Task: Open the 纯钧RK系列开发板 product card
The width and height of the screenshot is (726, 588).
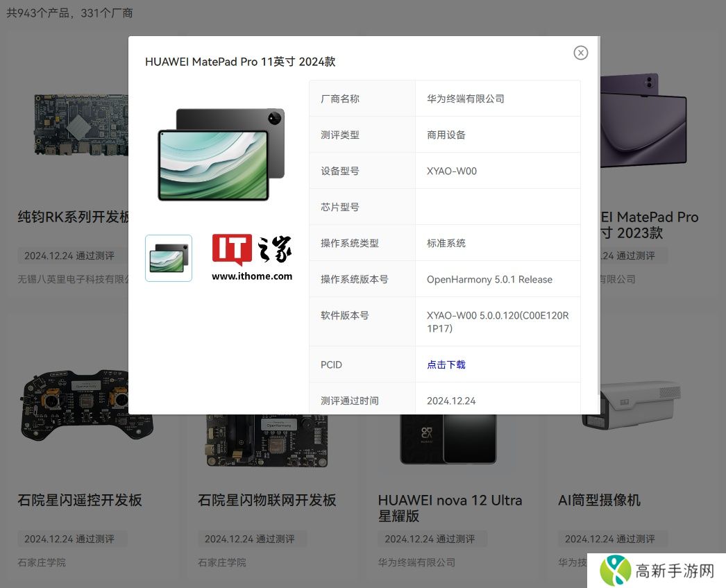Action: pos(74,217)
